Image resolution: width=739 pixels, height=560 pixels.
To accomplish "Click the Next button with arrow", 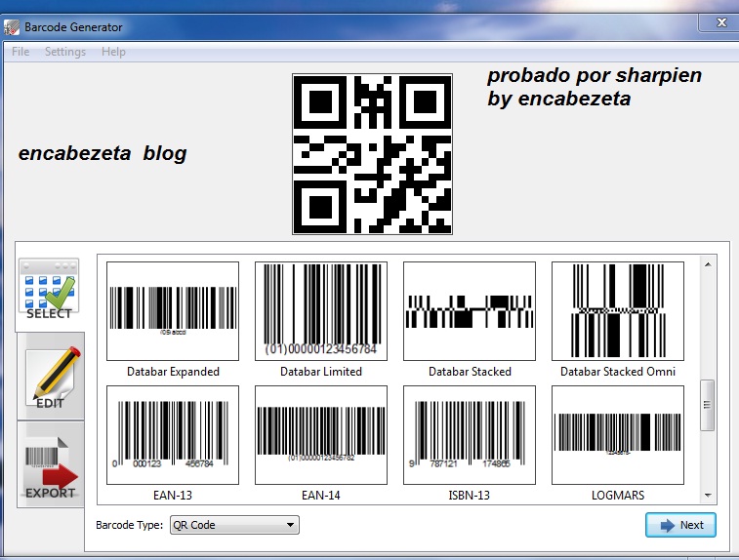I will click(680, 525).
